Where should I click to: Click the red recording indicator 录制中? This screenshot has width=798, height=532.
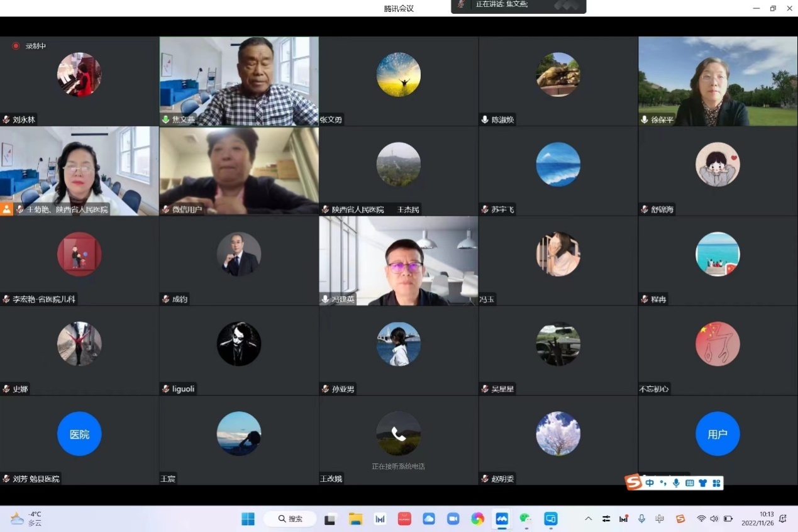point(29,46)
